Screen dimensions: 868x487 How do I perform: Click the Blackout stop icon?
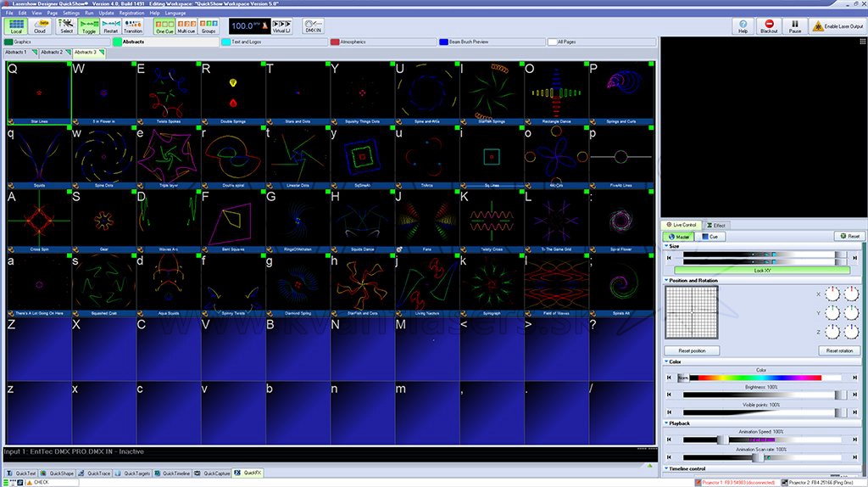769,26
